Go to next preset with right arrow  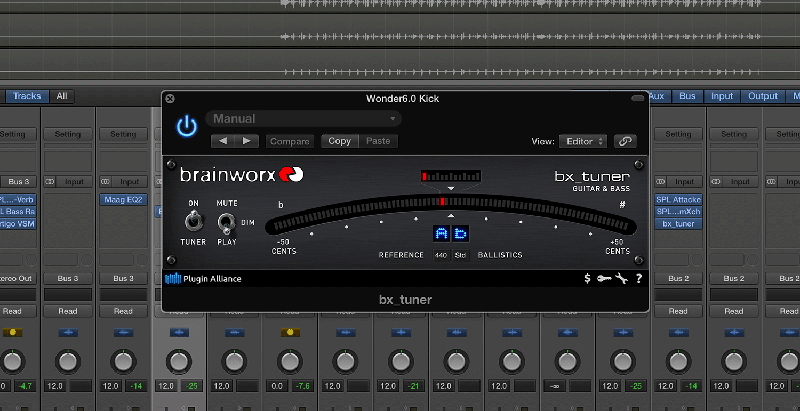247,141
